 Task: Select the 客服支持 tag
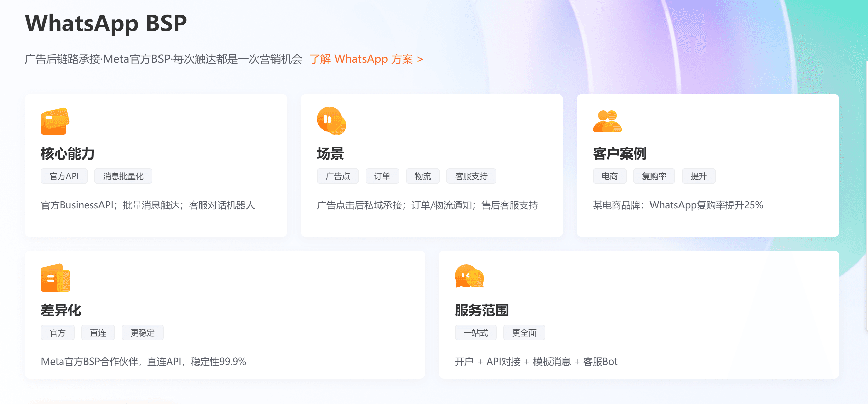tap(471, 176)
